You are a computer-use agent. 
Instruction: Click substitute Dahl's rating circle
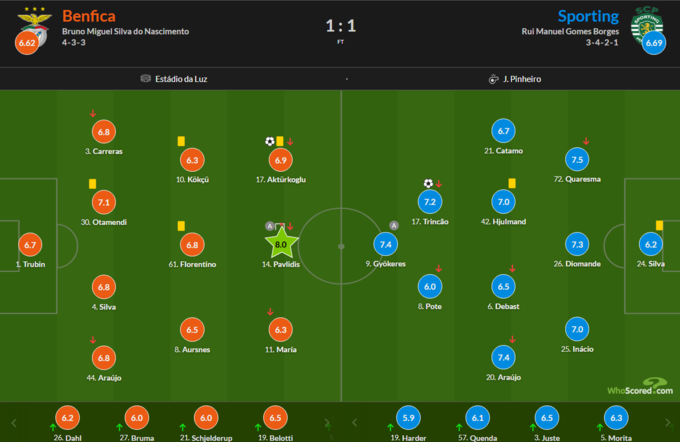click(67, 418)
